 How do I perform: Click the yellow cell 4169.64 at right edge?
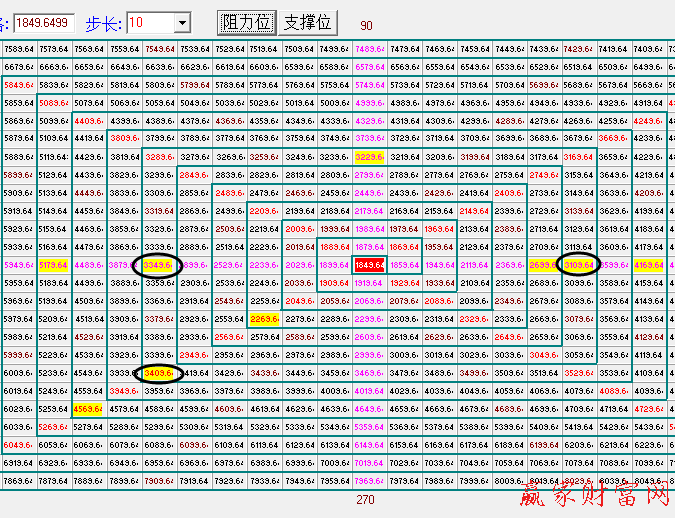(x=648, y=265)
